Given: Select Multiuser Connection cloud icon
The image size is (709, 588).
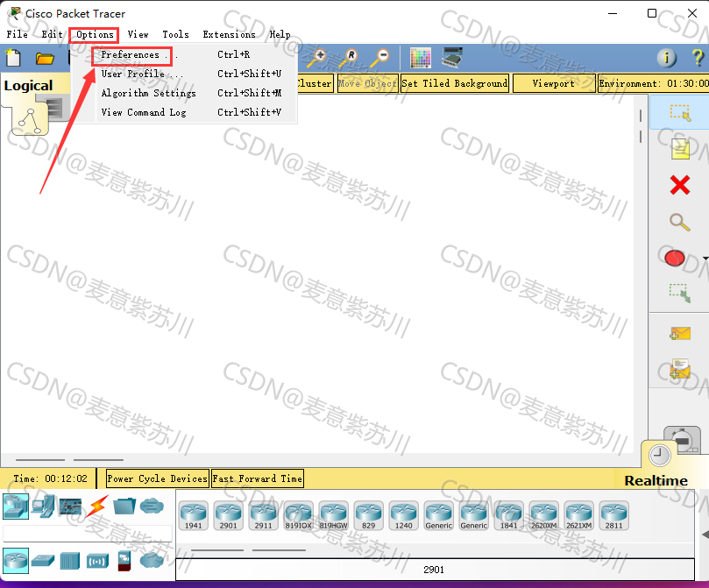Looking at the screenshot, I should (x=152, y=506).
